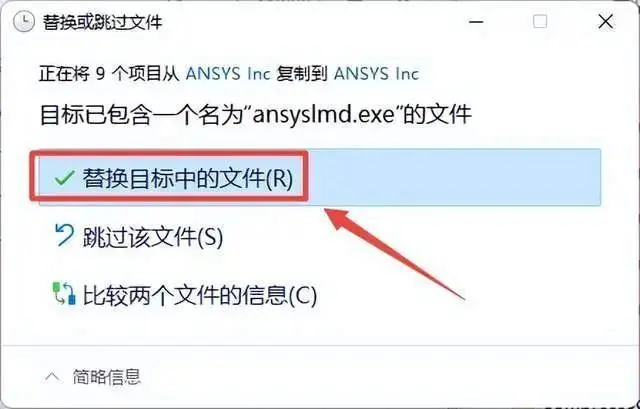Click the 正在将 9 个项目从 status text
This screenshot has width=640, height=409.
pyautogui.click(x=109, y=74)
